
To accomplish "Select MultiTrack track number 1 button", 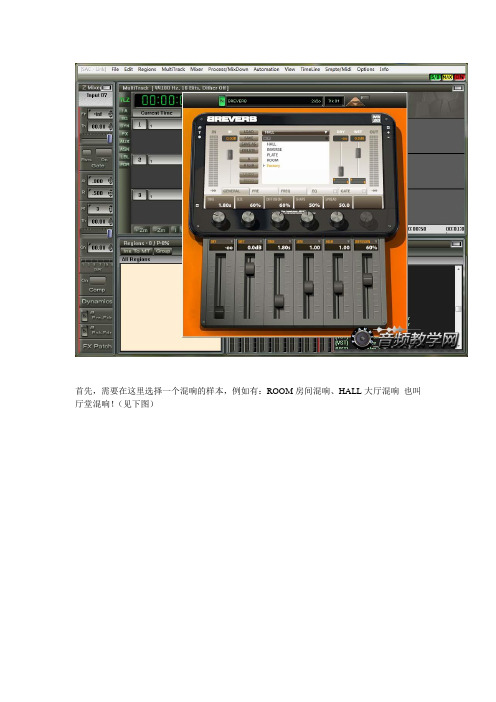I will (x=139, y=124).
